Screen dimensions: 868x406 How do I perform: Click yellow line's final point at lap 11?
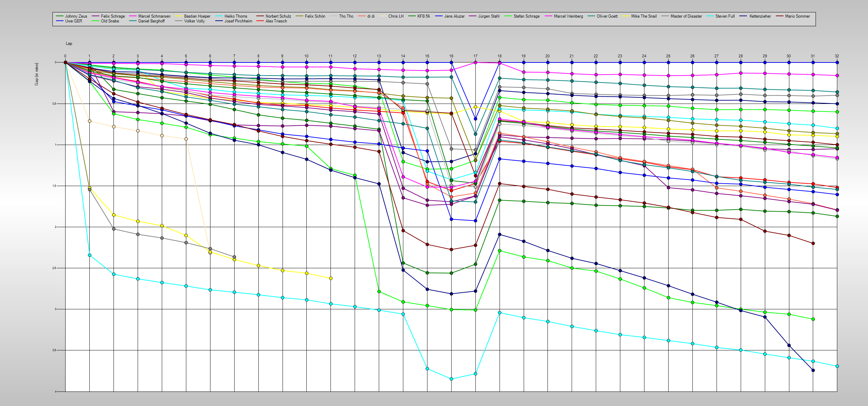click(x=331, y=278)
